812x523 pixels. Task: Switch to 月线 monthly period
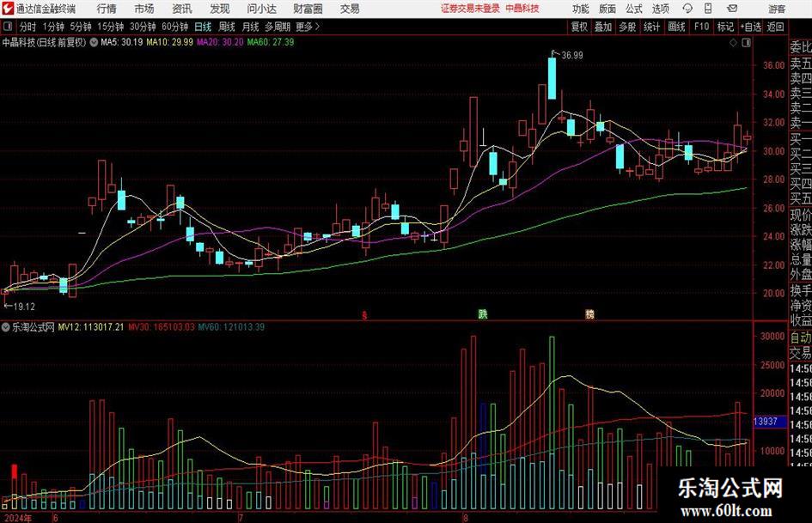click(251, 27)
